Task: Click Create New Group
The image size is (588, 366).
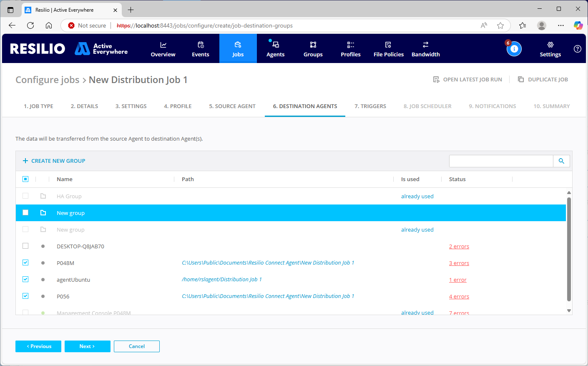Action: coord(54,161)
